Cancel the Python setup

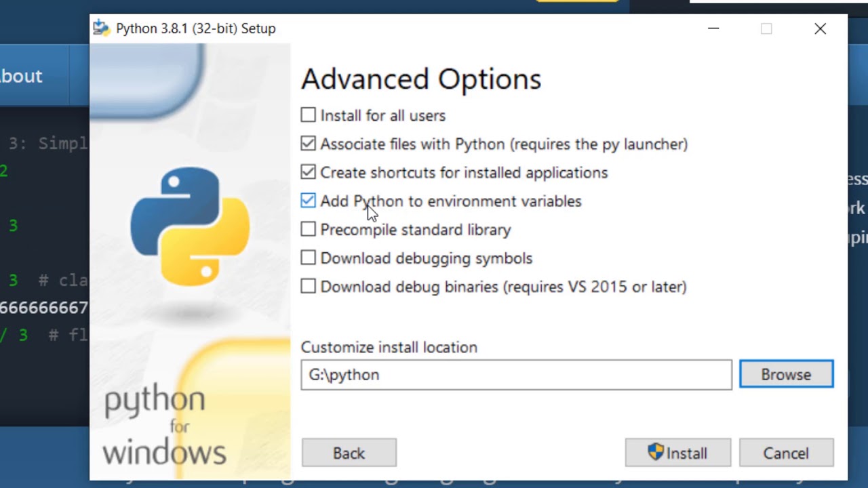pos(786,453)
